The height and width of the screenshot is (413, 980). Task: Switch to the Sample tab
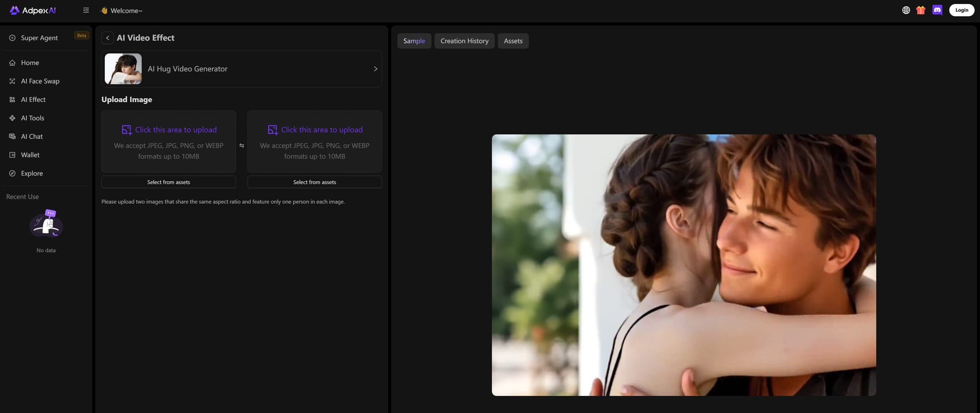(414, 41)
